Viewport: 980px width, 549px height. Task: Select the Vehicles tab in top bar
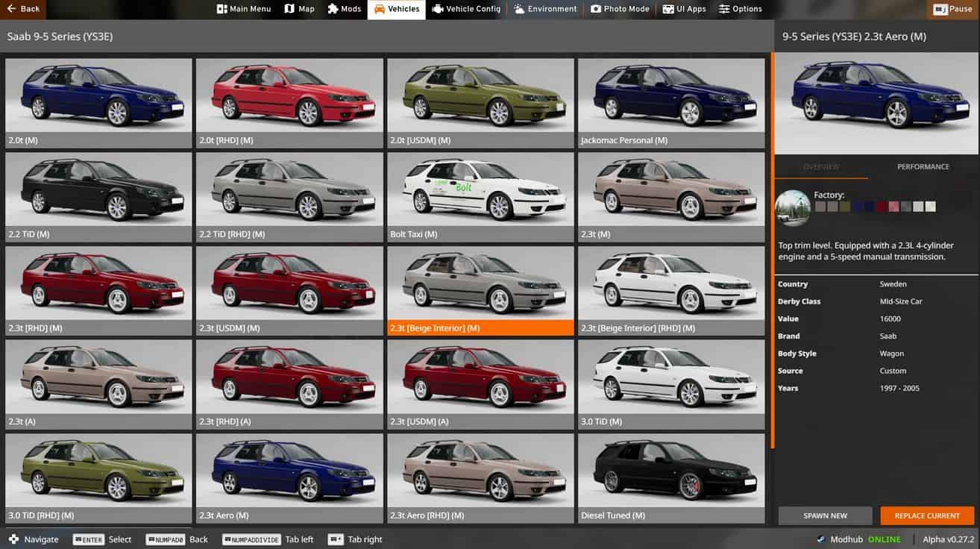tap(396, 9)
